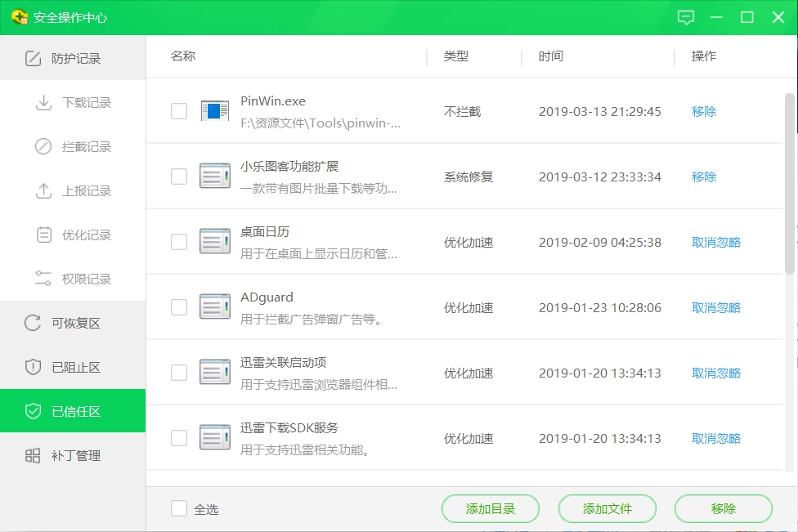Show 优化记录 from the sidebar
The height and width of the screenshot is (532, 798).
click(x=73, y=235)
